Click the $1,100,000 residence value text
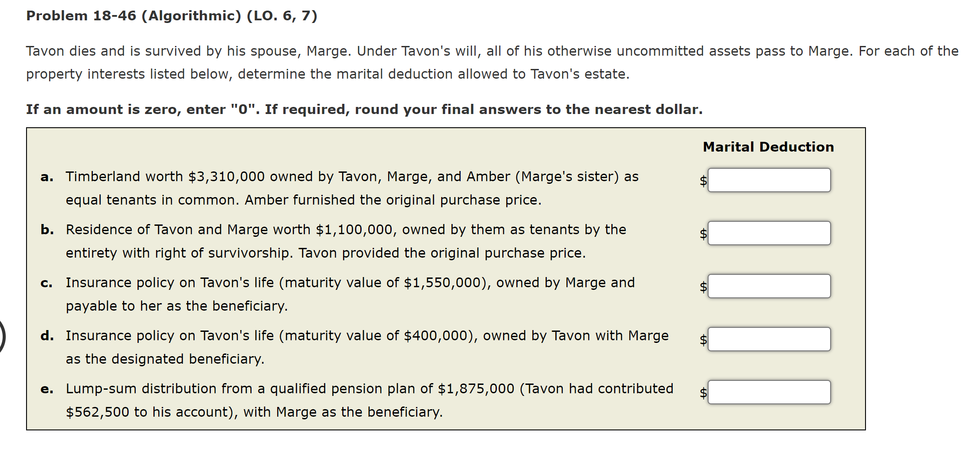Image resolution: width=980 pixels, height=456 pixels. tap(354, 229)
